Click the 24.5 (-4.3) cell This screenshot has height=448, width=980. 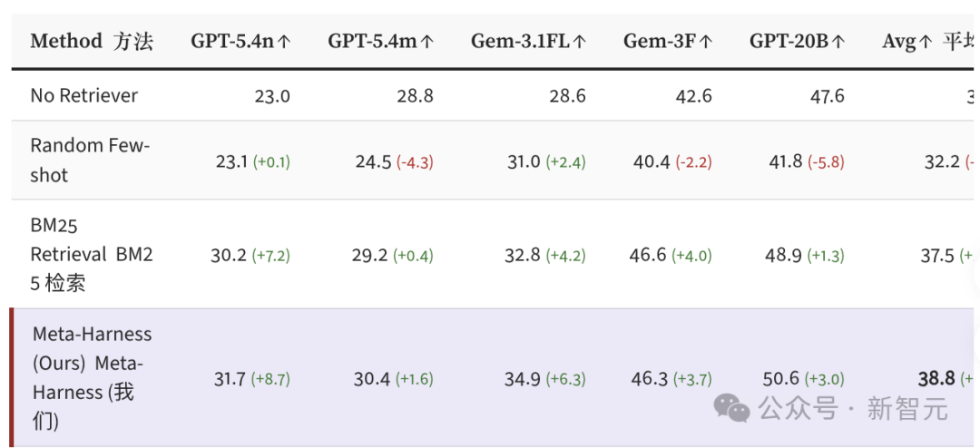pyautogui.click(x=394, y=161)
